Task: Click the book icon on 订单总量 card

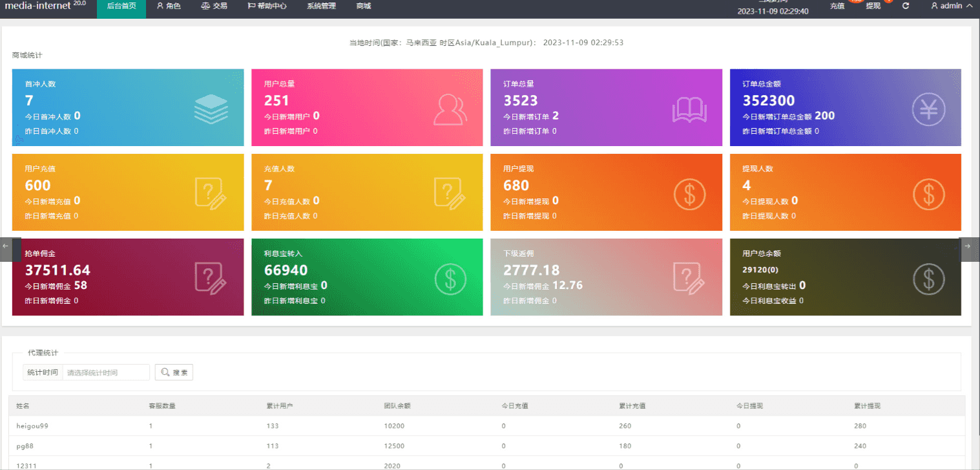Action: [689, 109]
